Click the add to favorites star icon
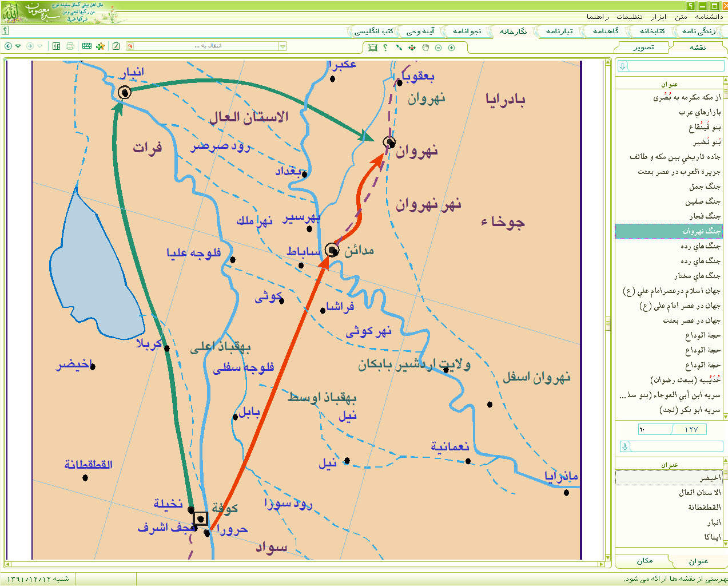Screen dimensions: 728x586 point(101,46)
